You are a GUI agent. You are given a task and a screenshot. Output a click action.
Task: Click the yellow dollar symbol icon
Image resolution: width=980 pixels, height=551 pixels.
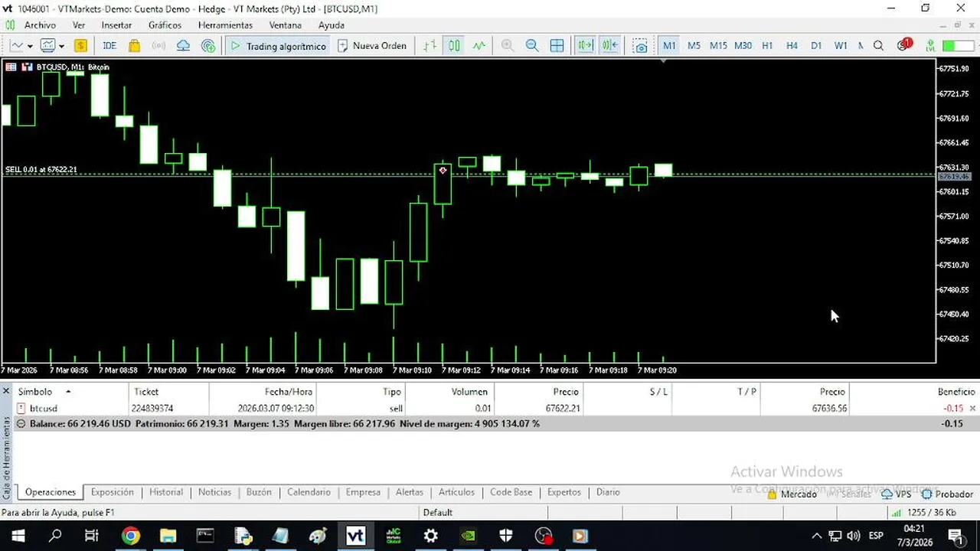click(x=80, y=46)
